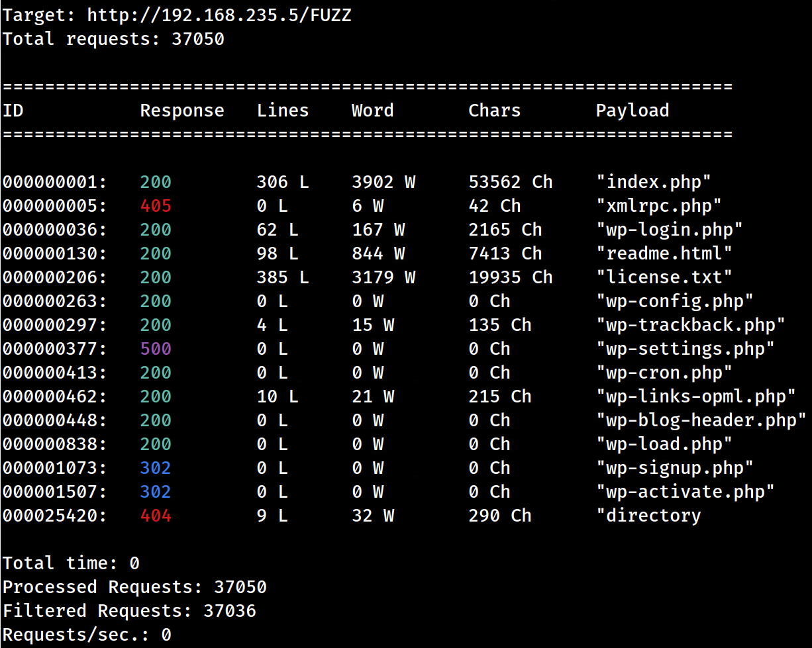This screenshot has width=812, height=648.
Task: Click the Chars column header
Action: pos(494,110)
